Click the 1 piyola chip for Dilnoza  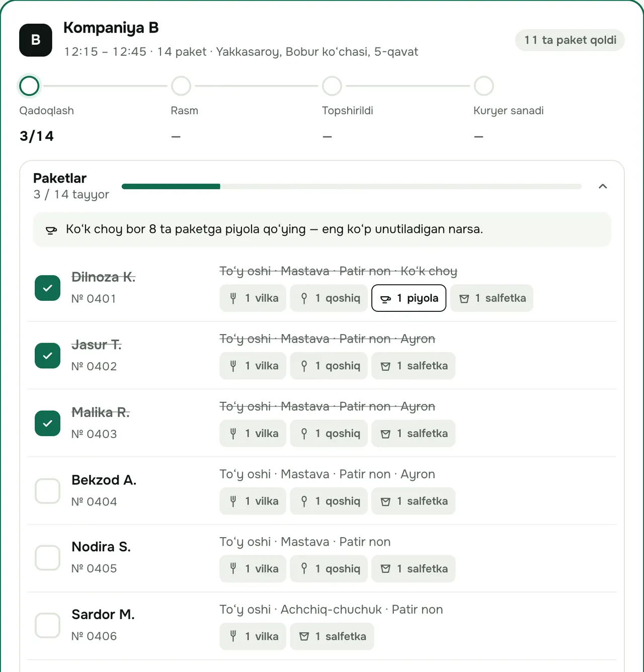[409, 298]
